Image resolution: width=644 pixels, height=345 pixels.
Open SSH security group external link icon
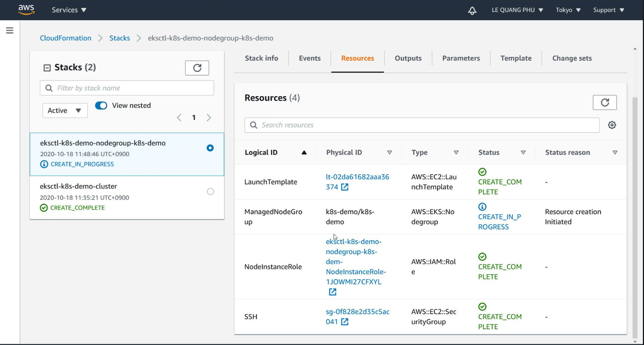[x=345, y=322]
